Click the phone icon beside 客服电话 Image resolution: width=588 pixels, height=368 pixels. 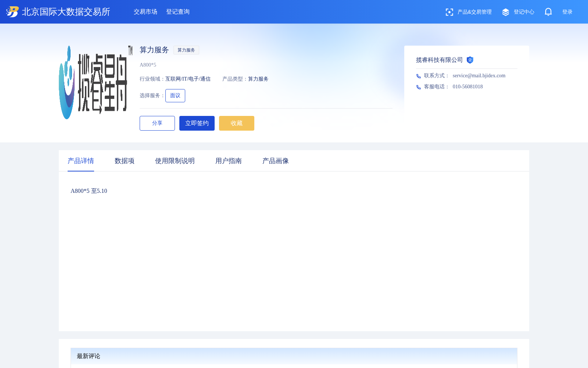click(419, 87)
